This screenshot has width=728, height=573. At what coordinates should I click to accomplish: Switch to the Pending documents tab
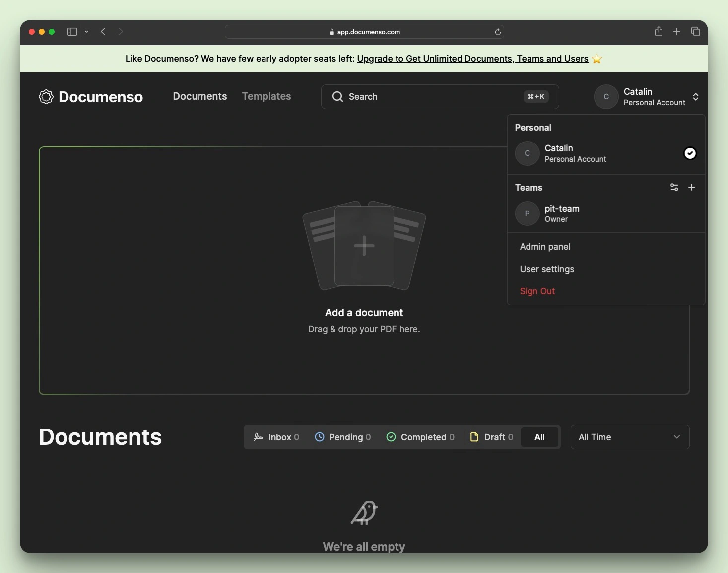coord(343,437)
